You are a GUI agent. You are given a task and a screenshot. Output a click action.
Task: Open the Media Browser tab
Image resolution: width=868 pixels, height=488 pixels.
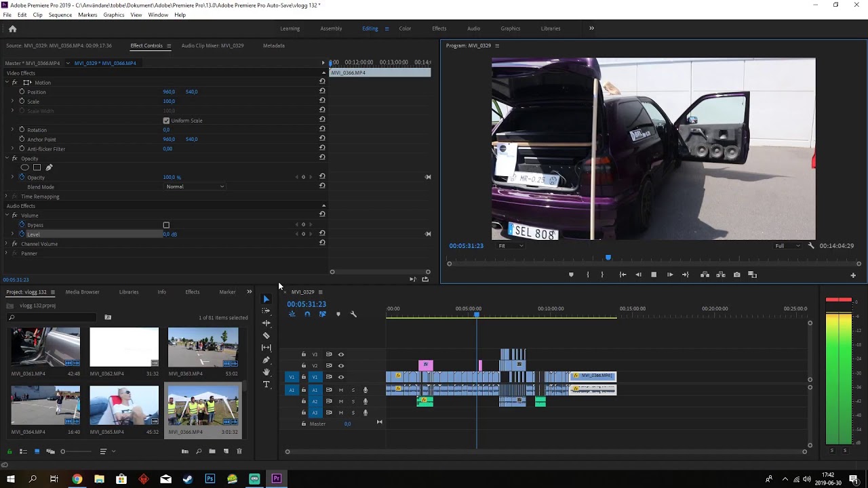(x=82, y=292)
